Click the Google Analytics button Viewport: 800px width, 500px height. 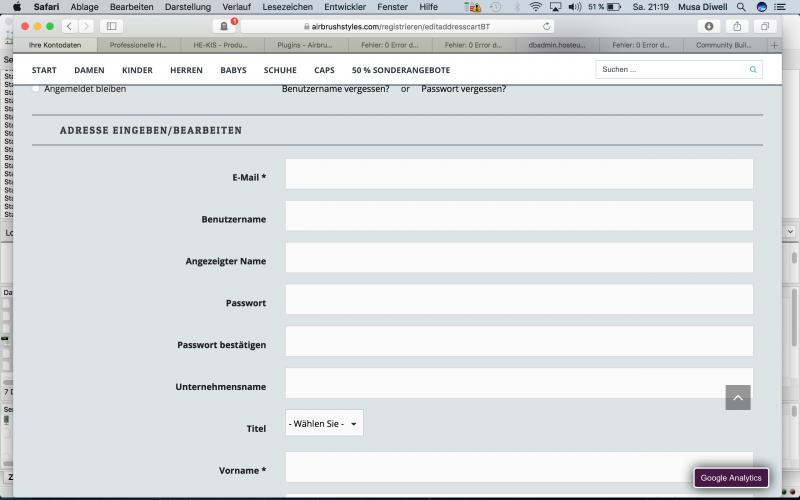731,478
